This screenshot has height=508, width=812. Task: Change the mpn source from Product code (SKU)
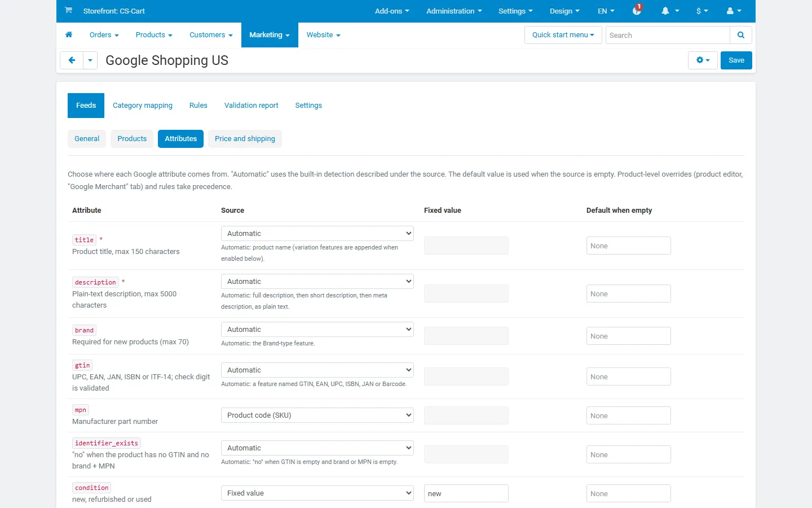317,415
